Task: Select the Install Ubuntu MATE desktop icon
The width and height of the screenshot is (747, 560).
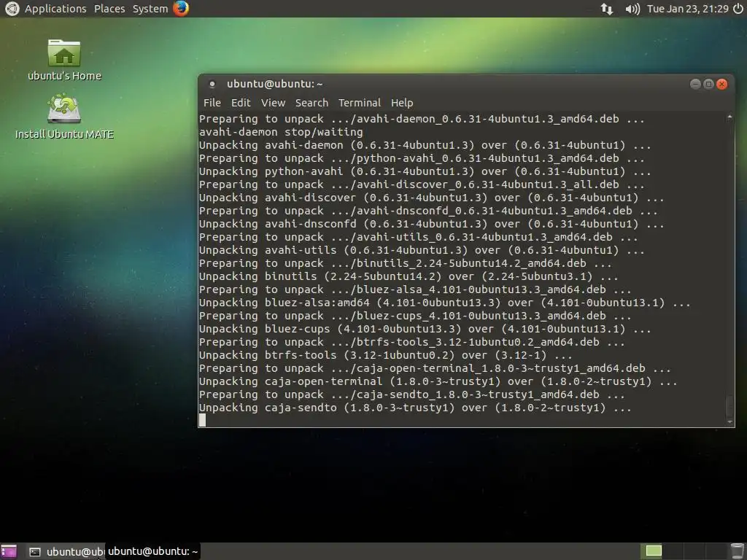Action: pos(64,117)
